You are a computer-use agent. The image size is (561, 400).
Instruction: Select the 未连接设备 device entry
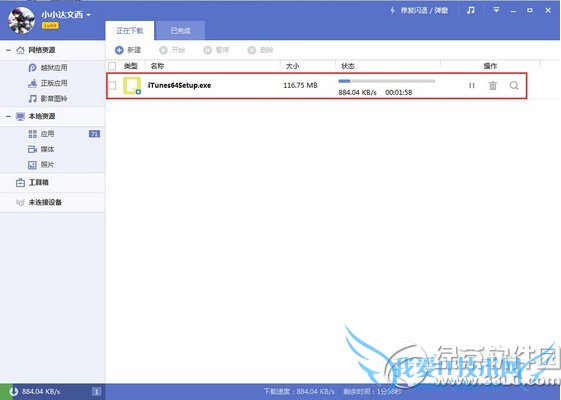coord(39,202)
